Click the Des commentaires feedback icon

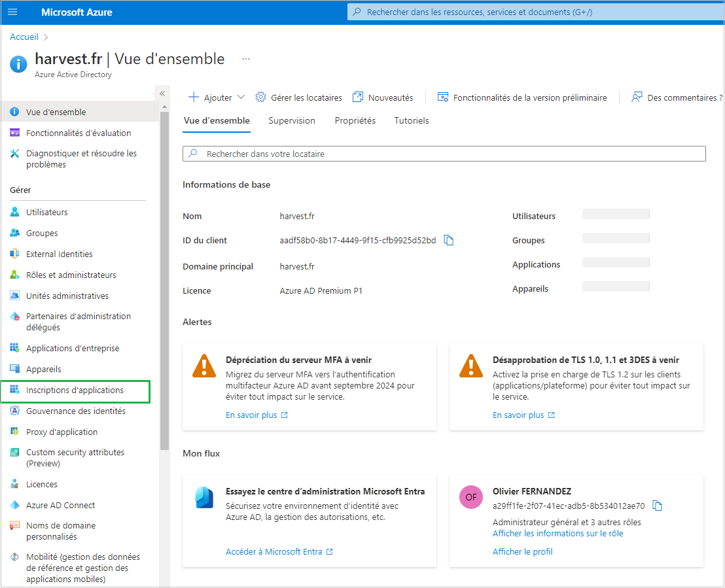click(x=637, y=97)
